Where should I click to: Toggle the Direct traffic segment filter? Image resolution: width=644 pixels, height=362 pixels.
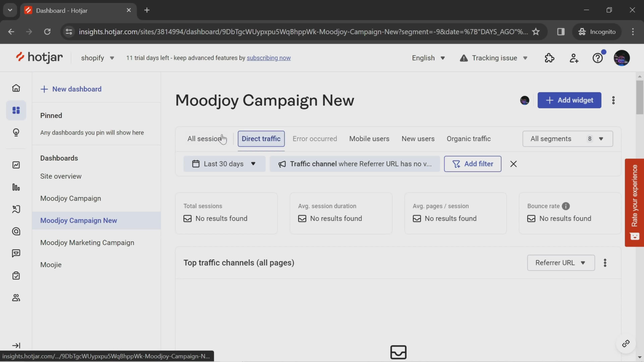pos(261,138)
